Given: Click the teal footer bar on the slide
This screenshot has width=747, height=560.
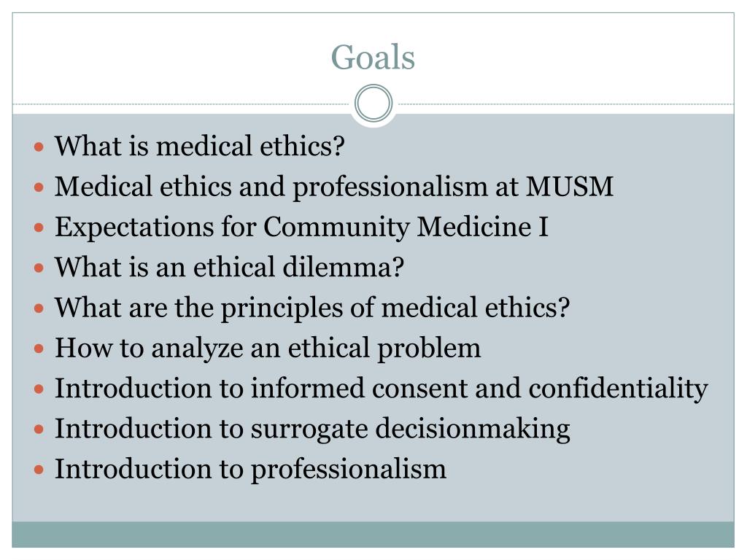Looking at the screenshot, I should pyautogui.click(x=373, y=534).
